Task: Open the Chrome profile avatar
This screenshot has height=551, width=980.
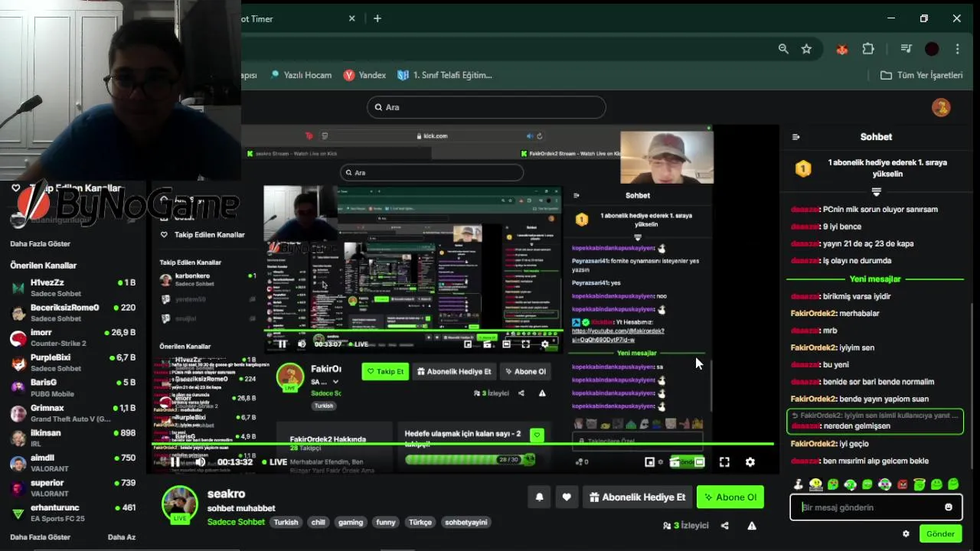Action: coord(932,49)
